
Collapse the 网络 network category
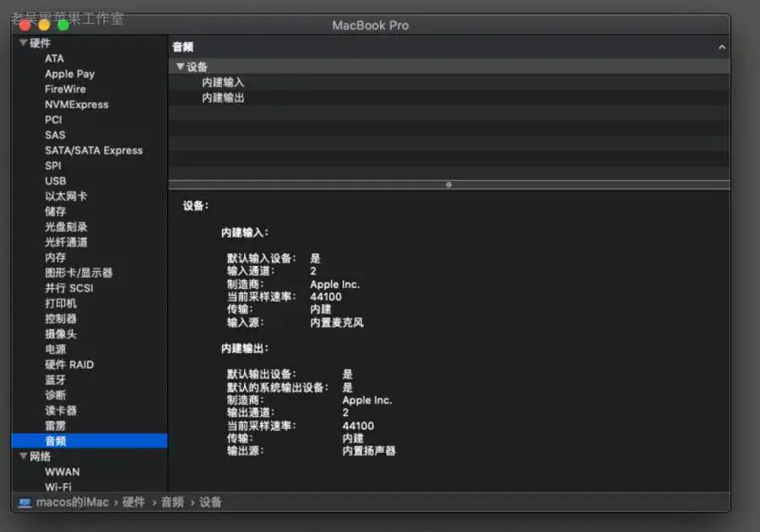[23, 456]
